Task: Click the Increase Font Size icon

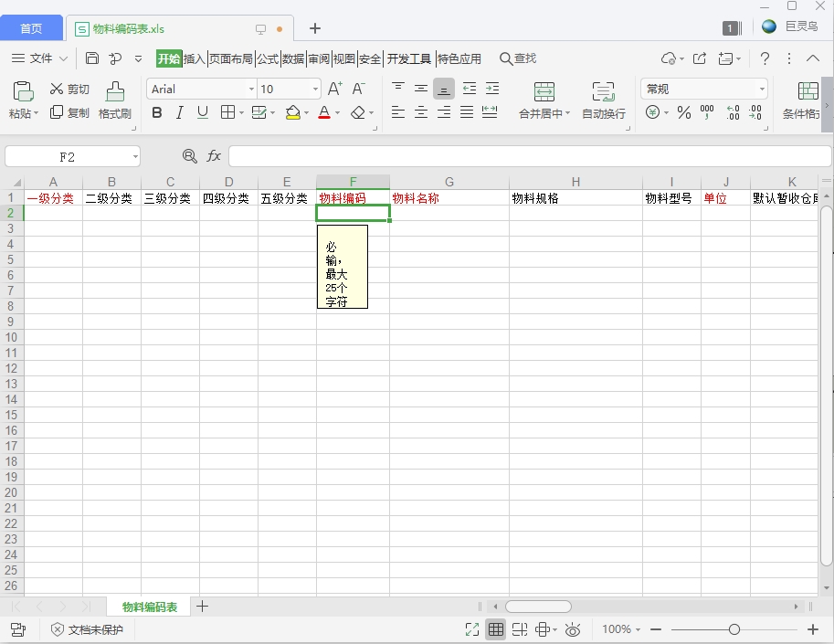Action: 334,89
